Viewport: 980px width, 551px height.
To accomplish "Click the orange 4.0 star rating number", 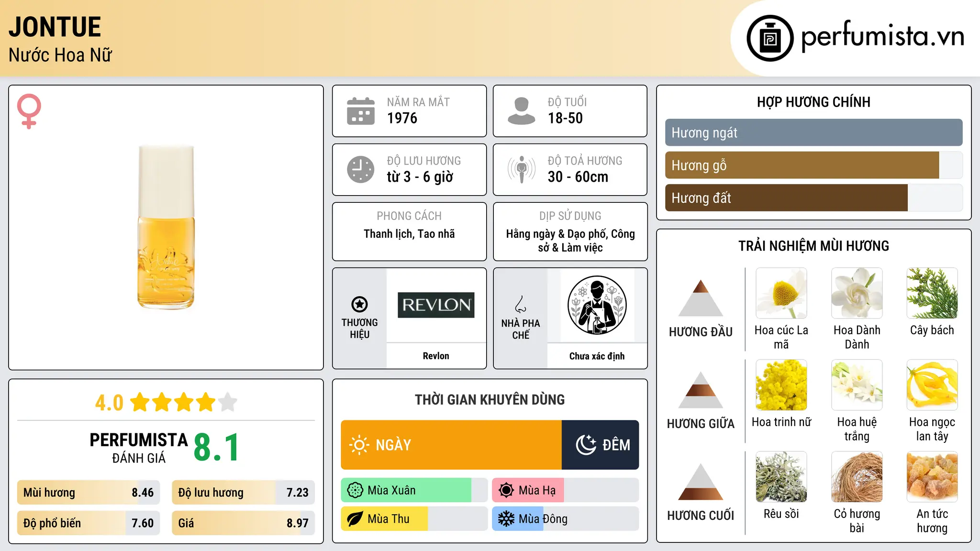I will point(109,403).
